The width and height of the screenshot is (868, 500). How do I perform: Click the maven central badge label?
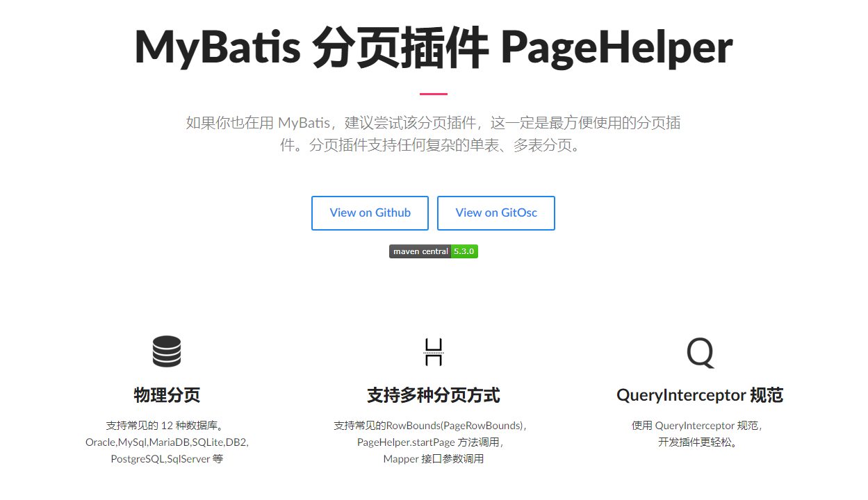pos(420,251)
